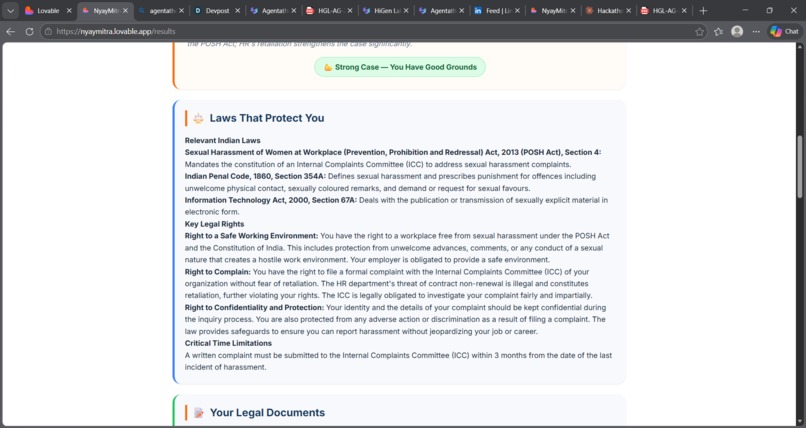The height and width of the screenshot is (428, 806).
Task: Click the Right to a Safe Working Environment label
Action: pos(252,236)
